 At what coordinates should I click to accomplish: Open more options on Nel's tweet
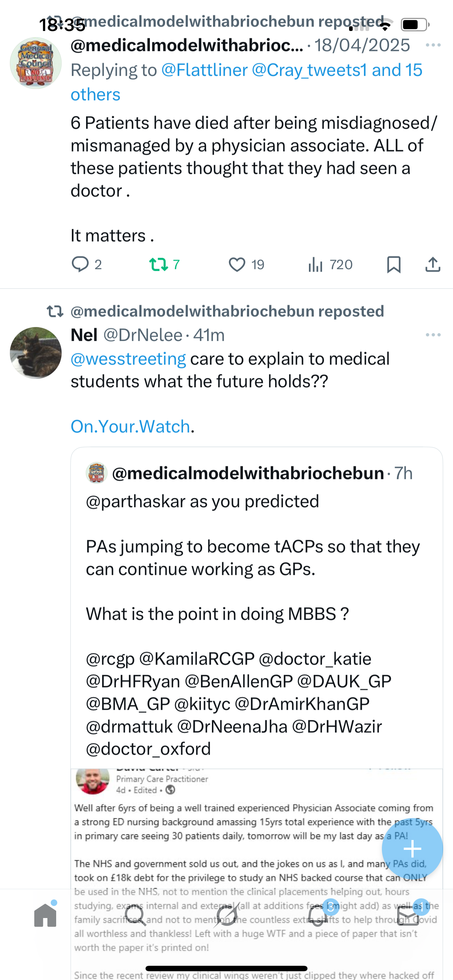click(x=433, y=335)
